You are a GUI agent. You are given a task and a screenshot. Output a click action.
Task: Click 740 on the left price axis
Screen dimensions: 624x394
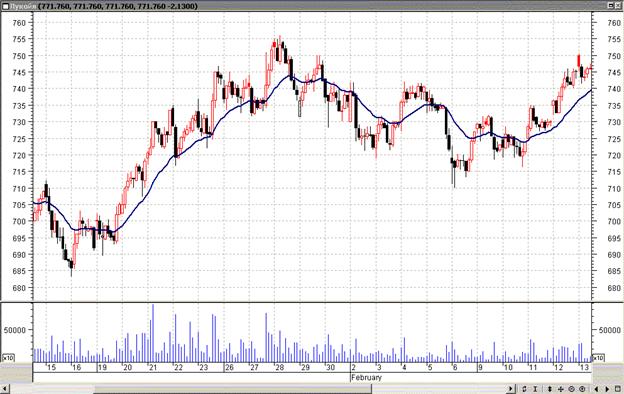pyautogui.click(x=19, y=89)
